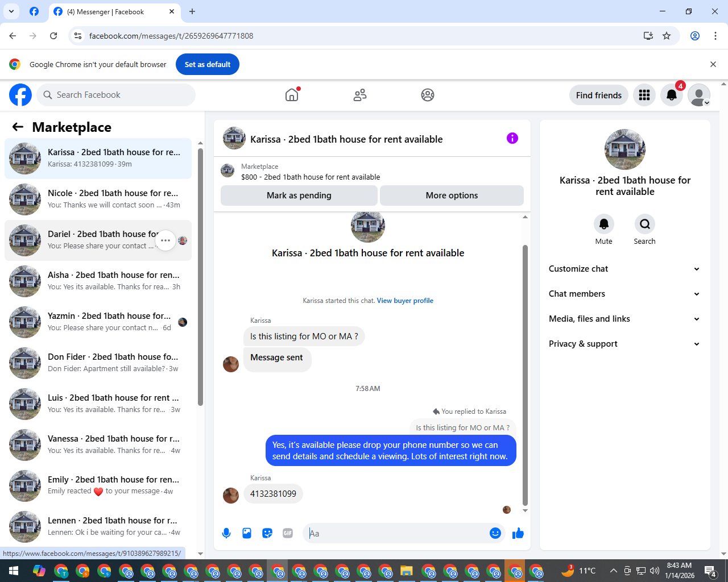Dismiss the default browser banner
Screen dimensions: 728x582
[x=713, y=64]
